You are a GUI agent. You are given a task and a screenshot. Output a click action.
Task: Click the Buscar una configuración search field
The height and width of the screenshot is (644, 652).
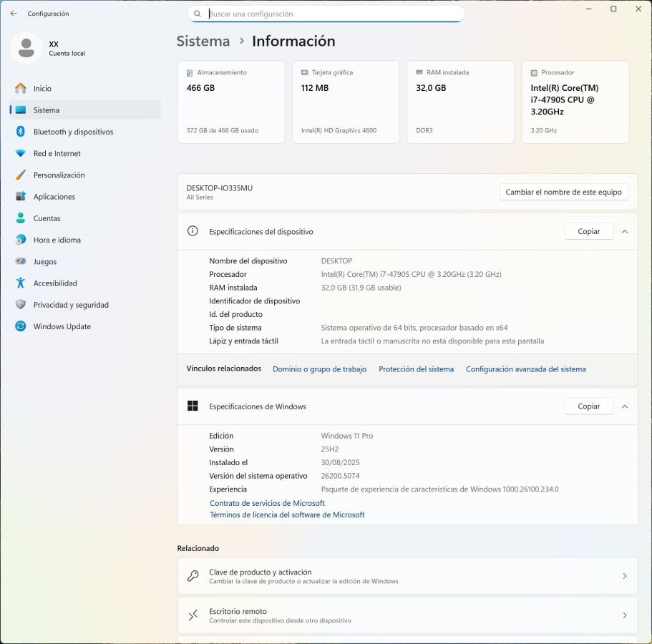333,14
